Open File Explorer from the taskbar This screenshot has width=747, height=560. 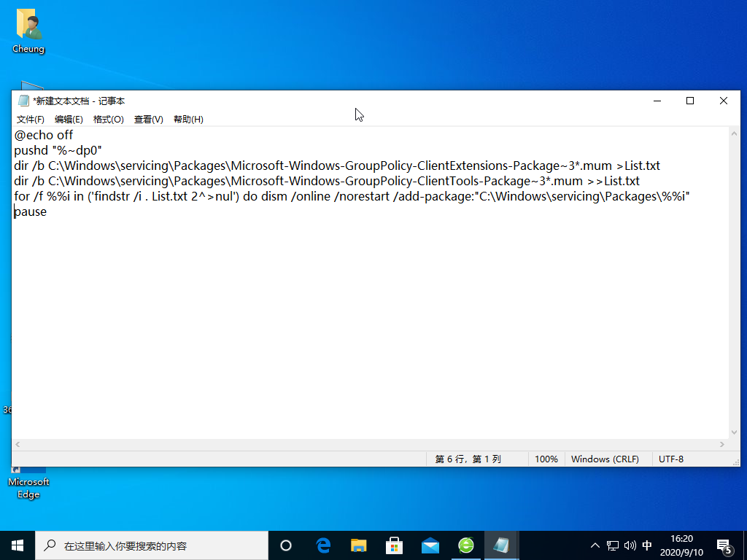pyautogui.click(x=359, y=545)
